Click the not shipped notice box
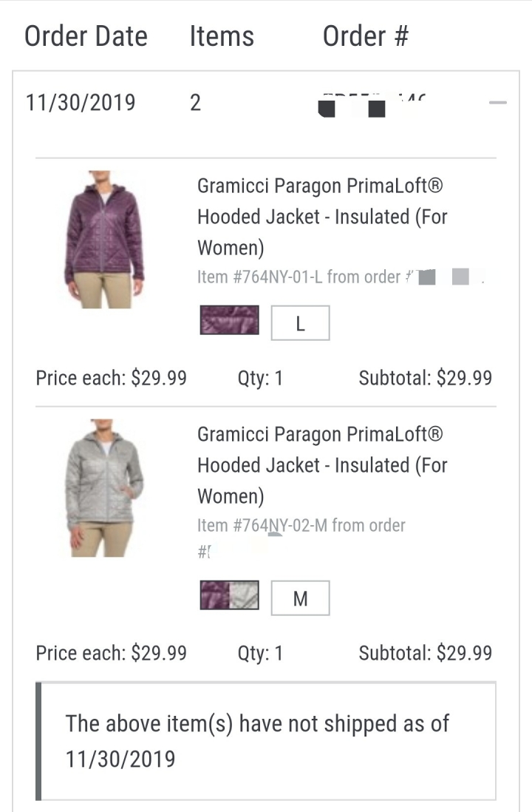532x812 pixels. pyautogui.click(x=265, y=741)
